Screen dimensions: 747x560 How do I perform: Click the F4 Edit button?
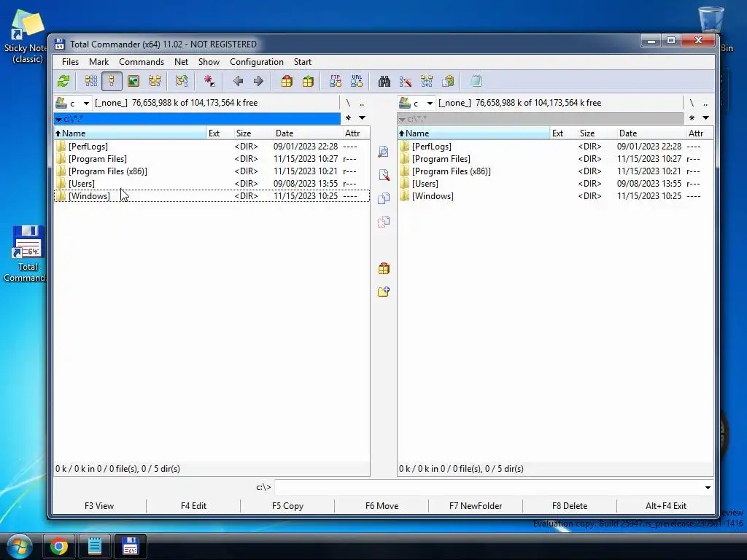(x=193, y=506)
